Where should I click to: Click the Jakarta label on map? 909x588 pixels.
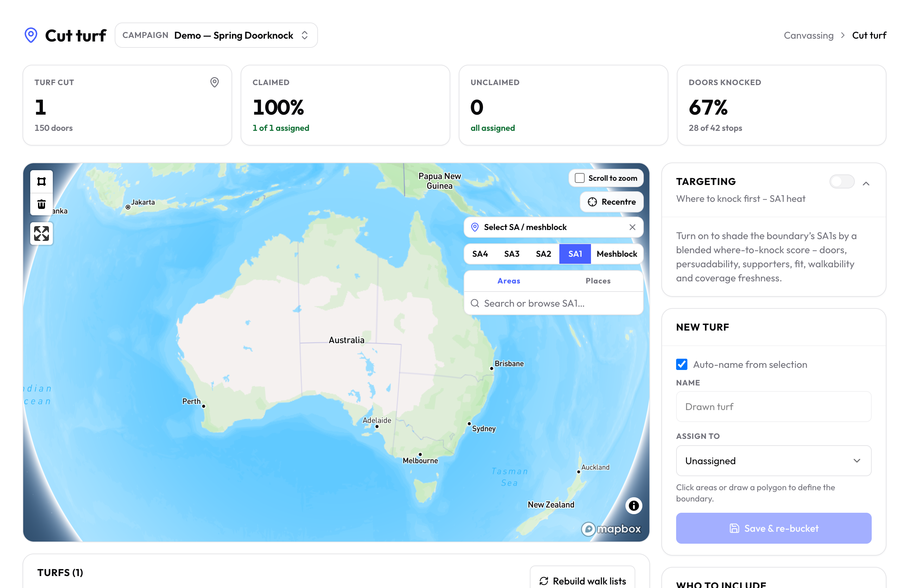(x=143, y=202)
